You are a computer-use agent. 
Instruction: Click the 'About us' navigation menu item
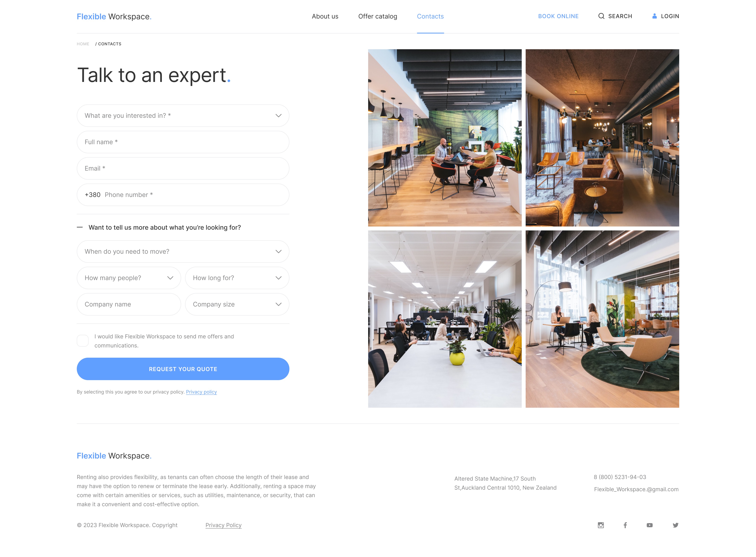(x=325, y=16)
